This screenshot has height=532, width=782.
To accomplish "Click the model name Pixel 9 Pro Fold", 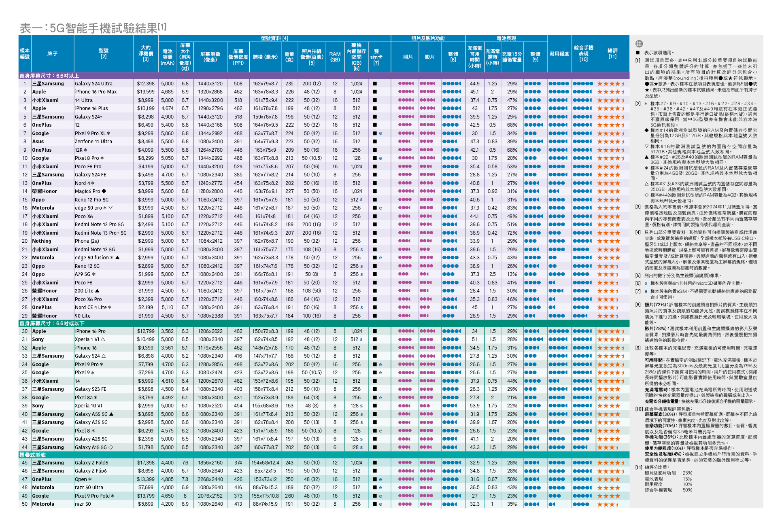I will [92, 496].
